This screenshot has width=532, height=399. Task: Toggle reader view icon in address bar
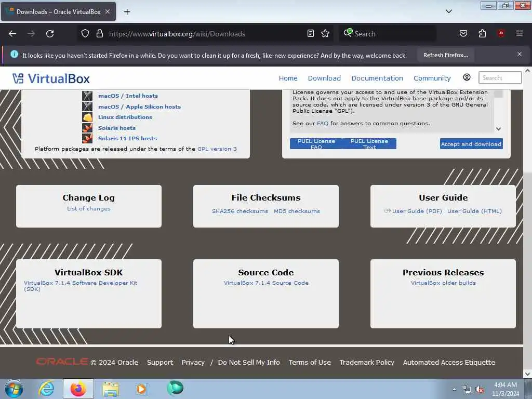(x=311, y=34)
